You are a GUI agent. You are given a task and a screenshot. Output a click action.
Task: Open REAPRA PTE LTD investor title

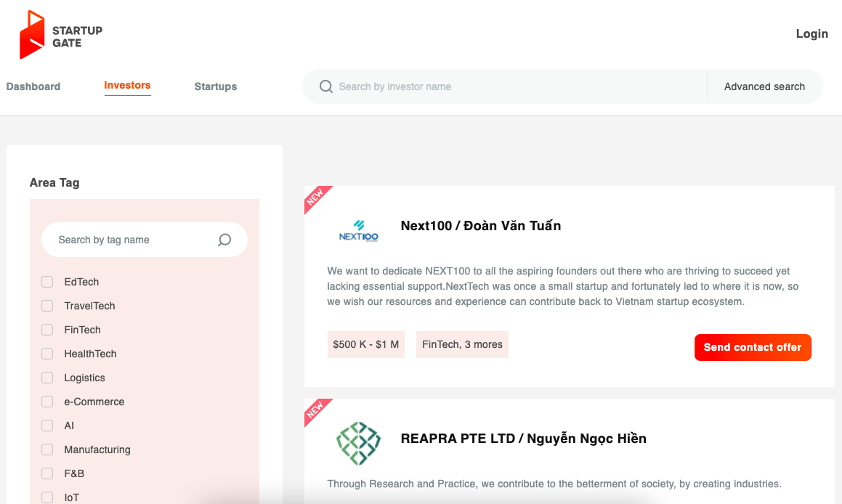click(x=524, y=439)
